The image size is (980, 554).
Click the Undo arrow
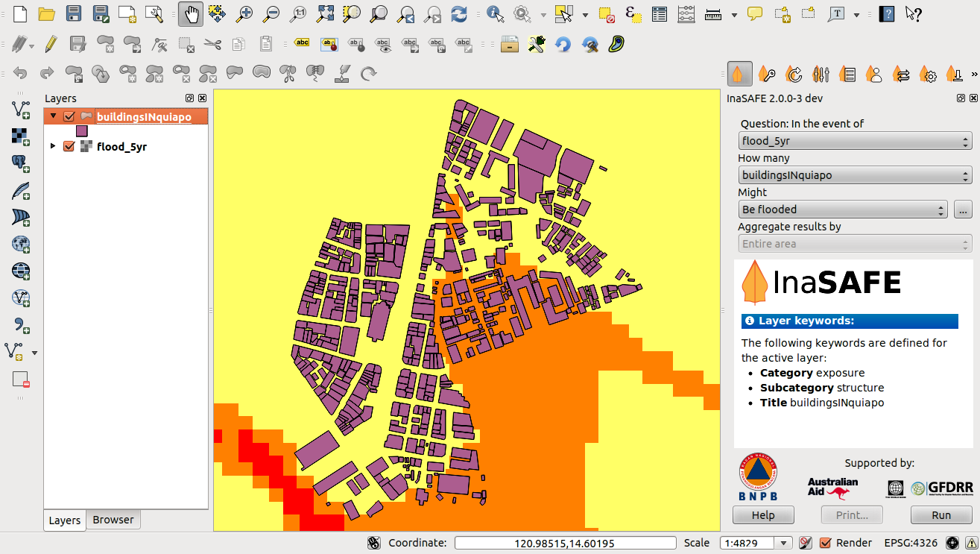(20, 73)
